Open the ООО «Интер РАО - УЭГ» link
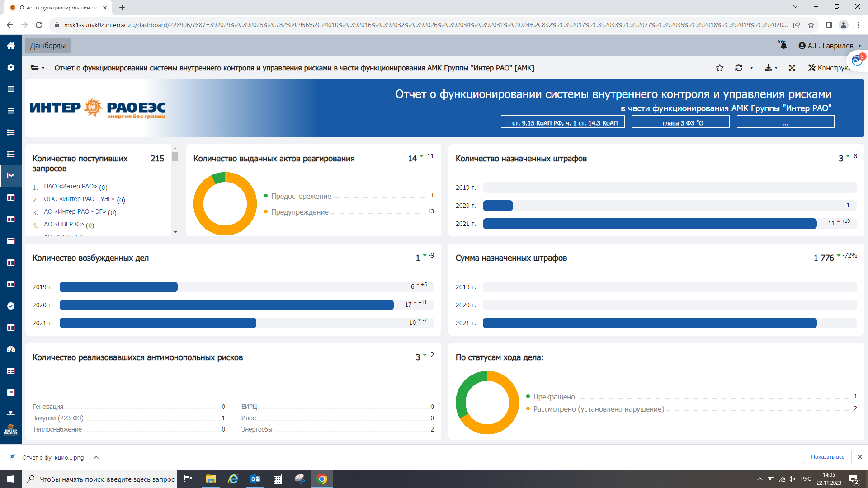This screenshot has width=868, height=488. pyautogui.click(x=80, y=199)
